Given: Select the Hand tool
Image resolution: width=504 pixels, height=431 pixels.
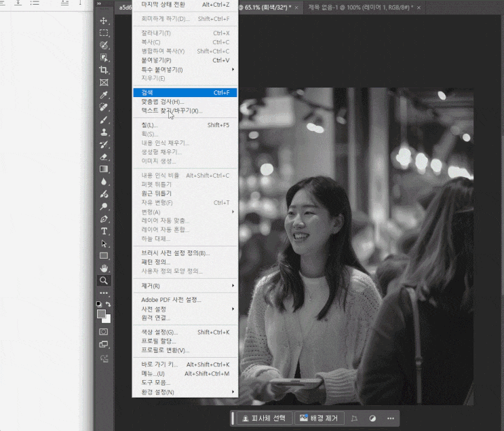Looking at the screenshot, I should point(104,268).
